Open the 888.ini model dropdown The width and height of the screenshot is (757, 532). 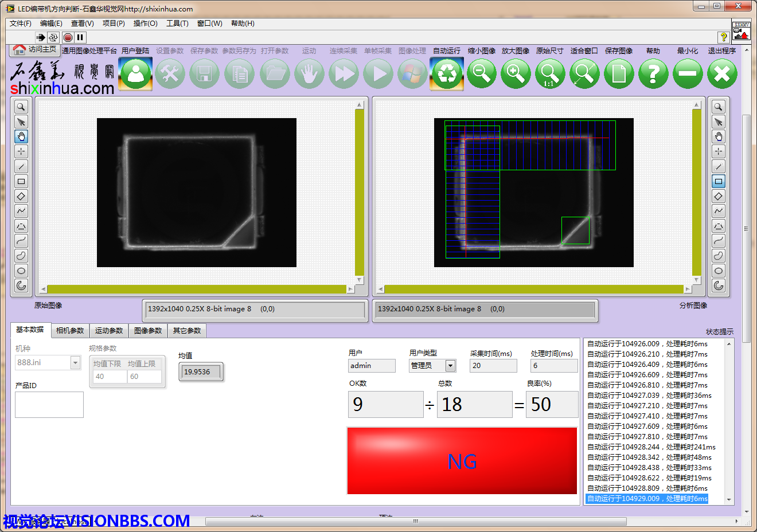[x=75, y=363]
